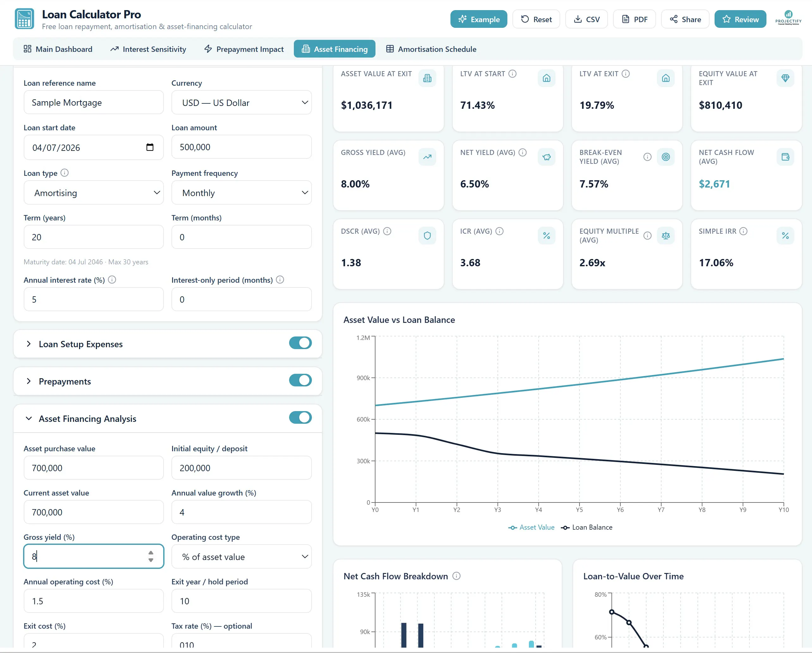The image size is (812, 653).
Task: Click the Net Yield piggy bank icon
Action: 547,157
